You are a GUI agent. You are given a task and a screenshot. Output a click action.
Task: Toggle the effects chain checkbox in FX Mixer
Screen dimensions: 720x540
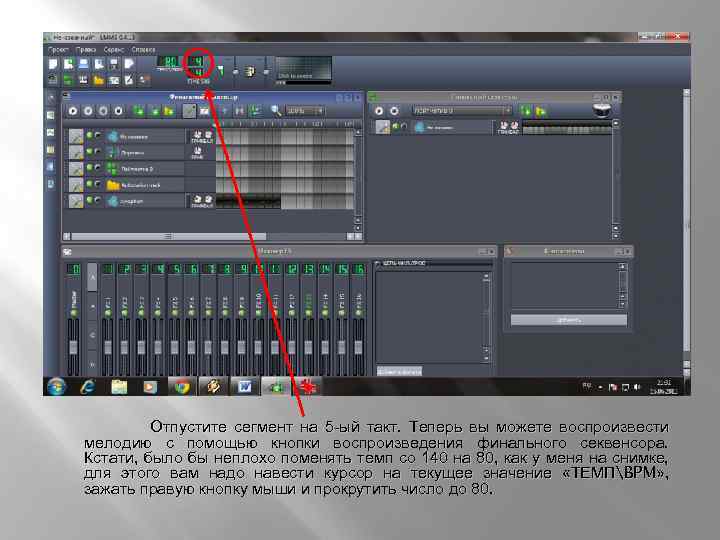click(378, 263)
